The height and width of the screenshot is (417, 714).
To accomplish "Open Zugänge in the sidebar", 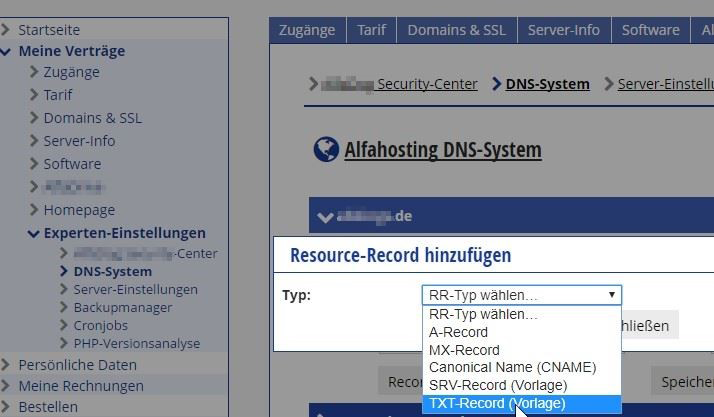I will [71, 72].
